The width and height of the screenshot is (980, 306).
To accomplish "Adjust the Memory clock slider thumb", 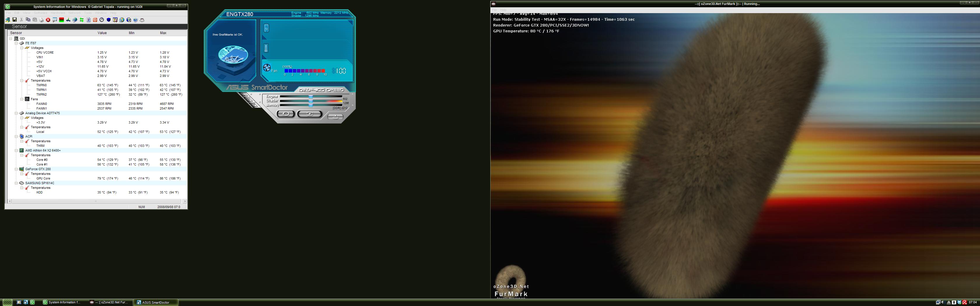I will coord(311,106).
